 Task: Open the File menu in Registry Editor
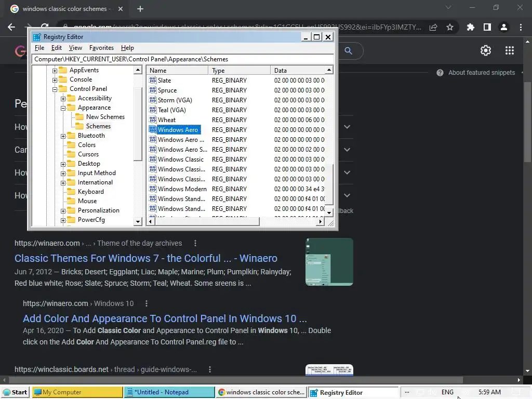tap(39, 48)
